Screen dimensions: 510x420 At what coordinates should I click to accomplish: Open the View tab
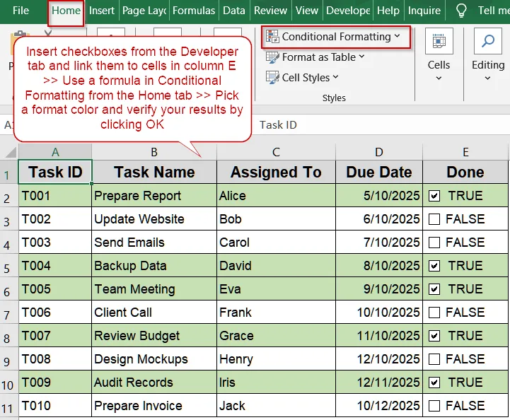pyautogui.click(x=307, y=11)
